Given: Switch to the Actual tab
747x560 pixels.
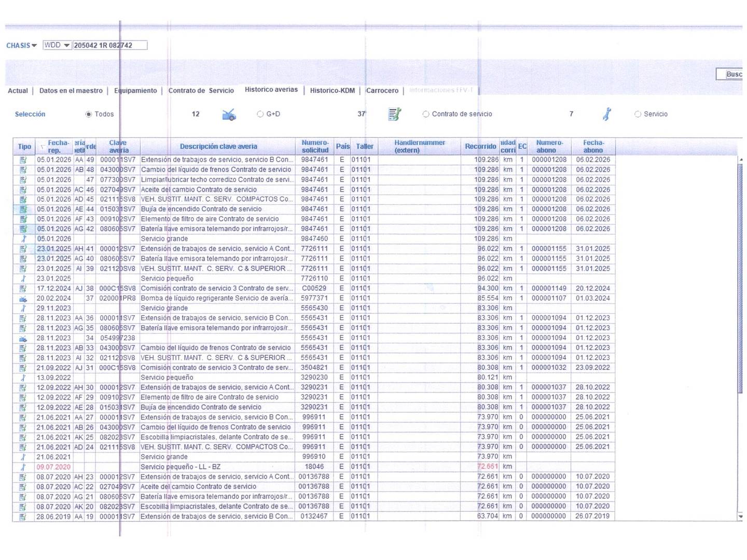Looking at the screenshot, I should pos(18,91).
